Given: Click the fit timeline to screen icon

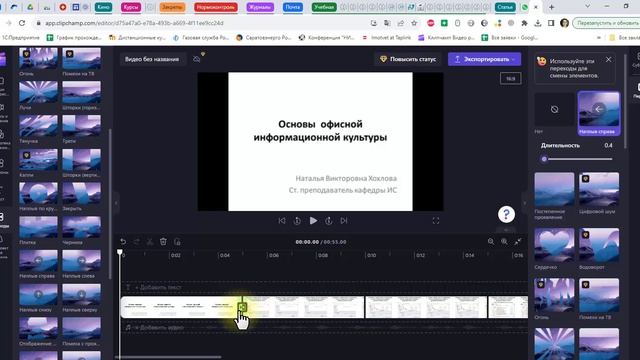Looking at the screenshot, I should point(518,242).
